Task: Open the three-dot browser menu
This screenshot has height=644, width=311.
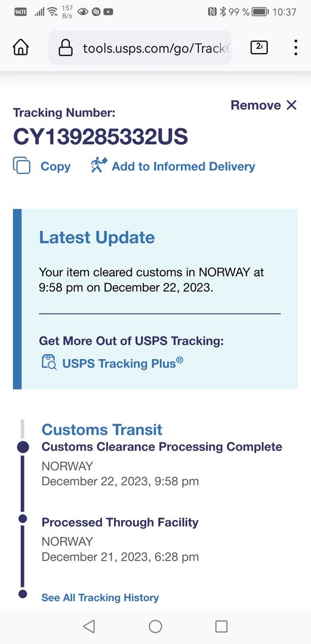Action: pos(295,48)
